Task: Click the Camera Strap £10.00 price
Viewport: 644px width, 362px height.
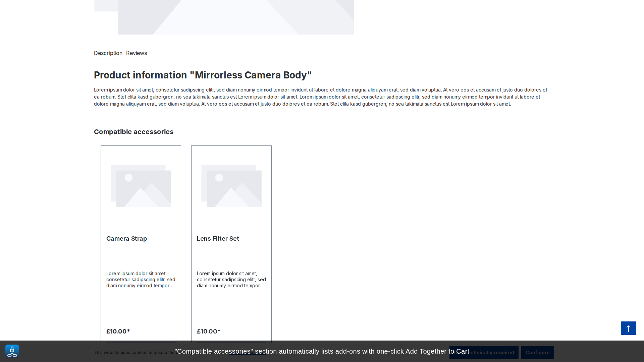Action: click(x=118, y=331)
